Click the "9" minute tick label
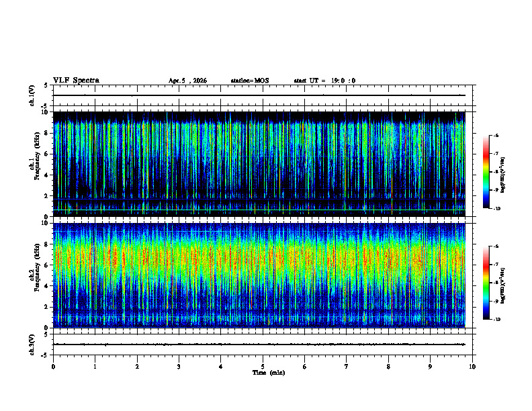 click(x=430, y=367)
